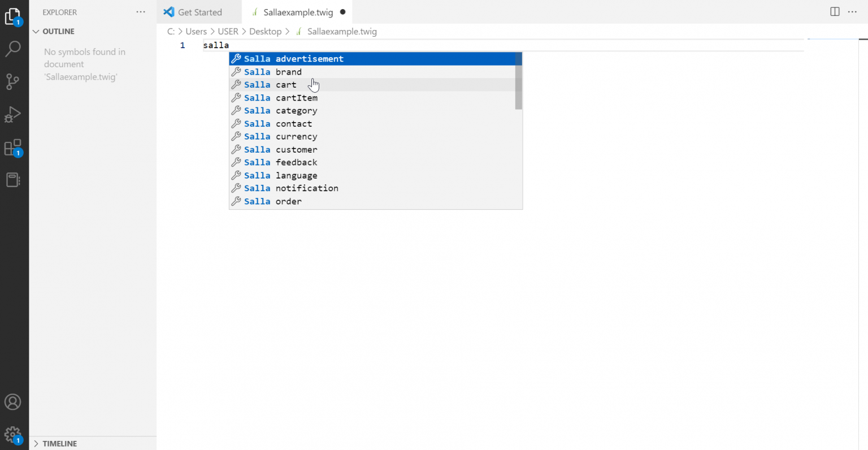Open the USER breadcrumb in the path bar
Image resolution: width=868 pixels, height=450 pixels.
[228, 32]
